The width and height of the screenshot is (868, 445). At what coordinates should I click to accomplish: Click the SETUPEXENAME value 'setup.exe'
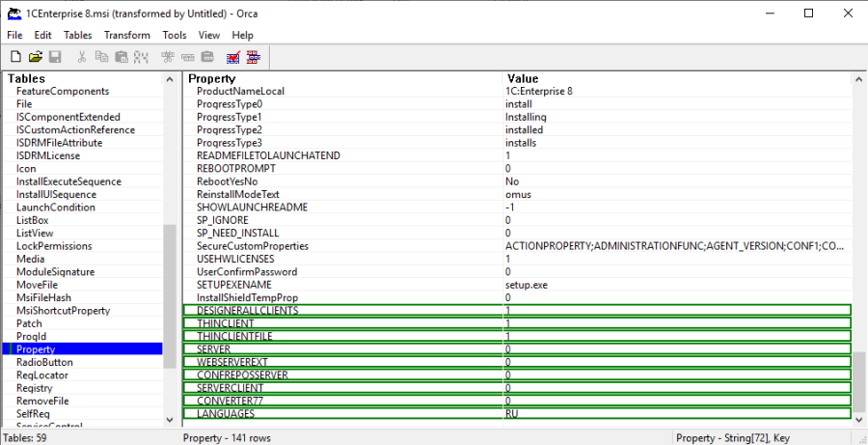527,285
